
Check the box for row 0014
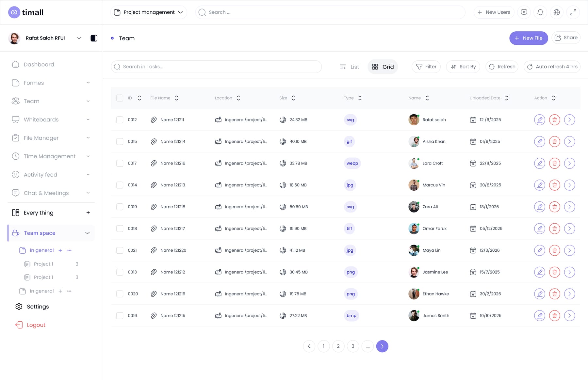(120, 185)
